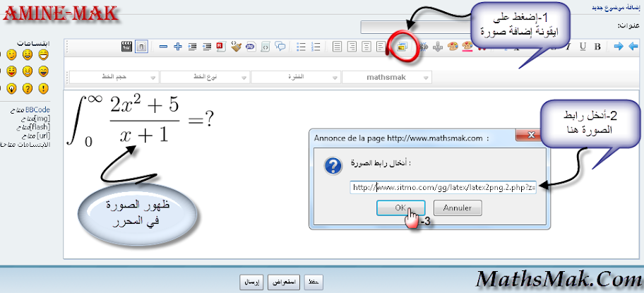
Task: Insert the exclamation mark smiley
Action: (44, 88)
